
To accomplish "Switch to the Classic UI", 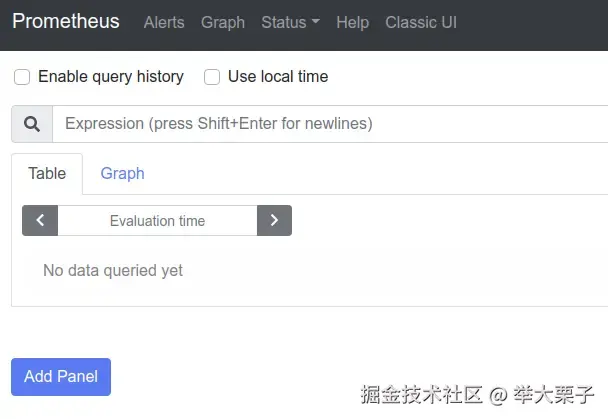I will [x=421, y=22].
